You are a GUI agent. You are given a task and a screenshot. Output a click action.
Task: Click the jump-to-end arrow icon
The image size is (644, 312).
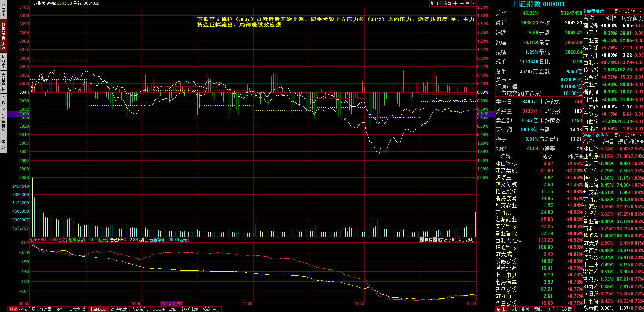468,3
